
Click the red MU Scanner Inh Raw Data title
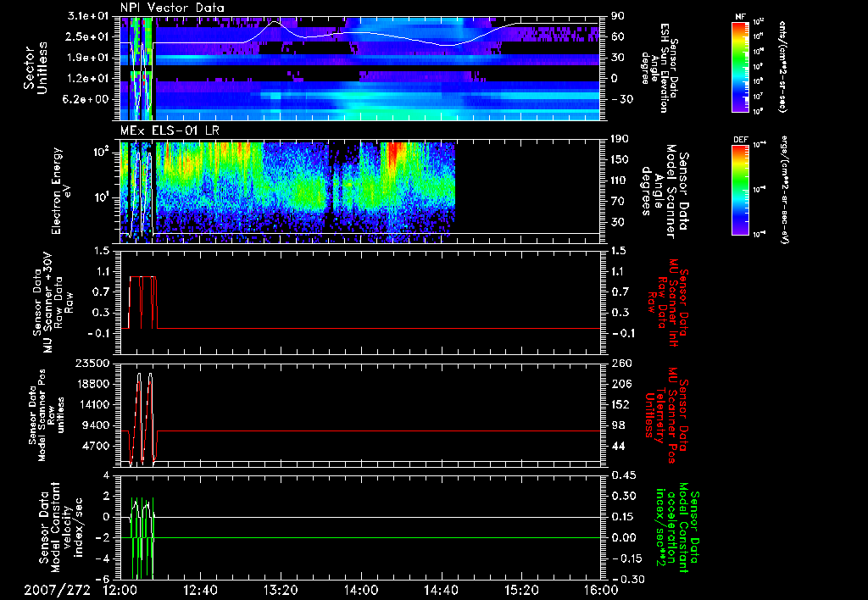(668, 303)
